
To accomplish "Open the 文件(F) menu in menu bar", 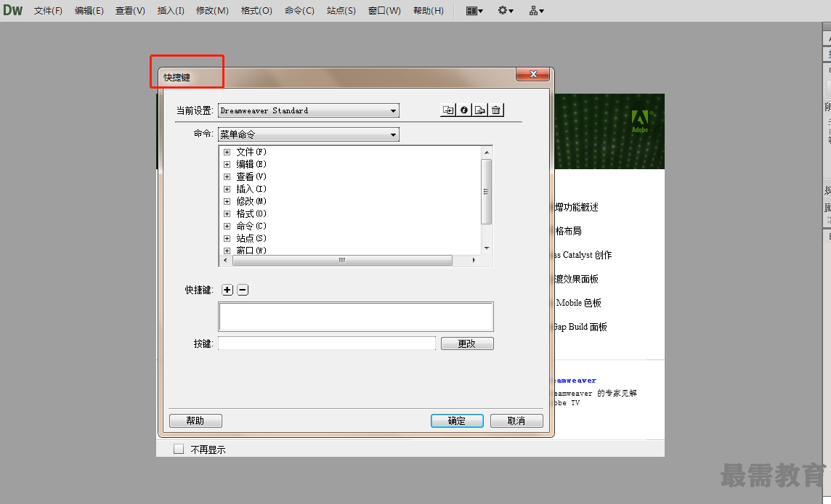I will click(48, 11).
